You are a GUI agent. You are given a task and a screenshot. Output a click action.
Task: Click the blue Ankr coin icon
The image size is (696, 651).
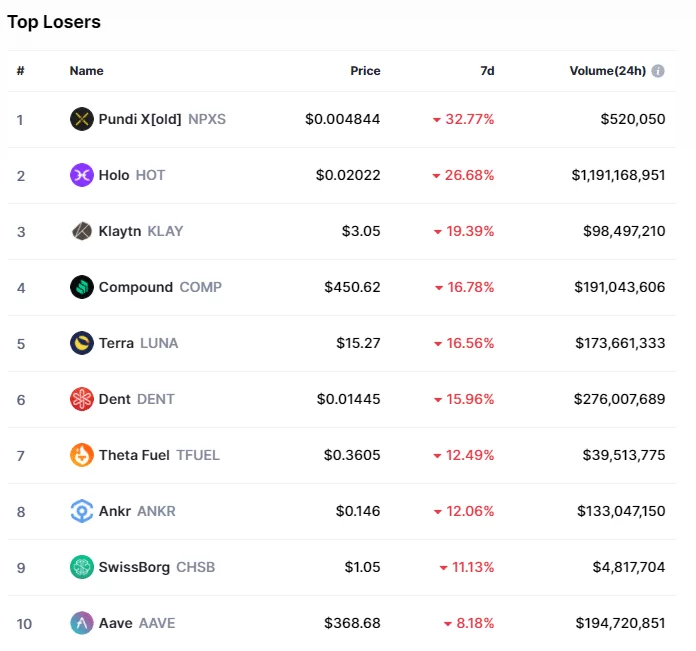tap(82, 512)
